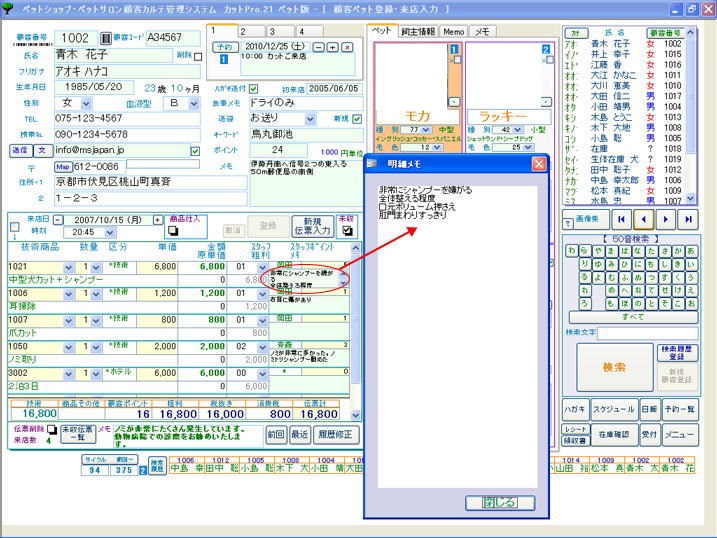The height and width of the screenshot is (538, 717).
Task: Toggle the small checkbox on the ラッキー photo
Action: tap(550, 59)
